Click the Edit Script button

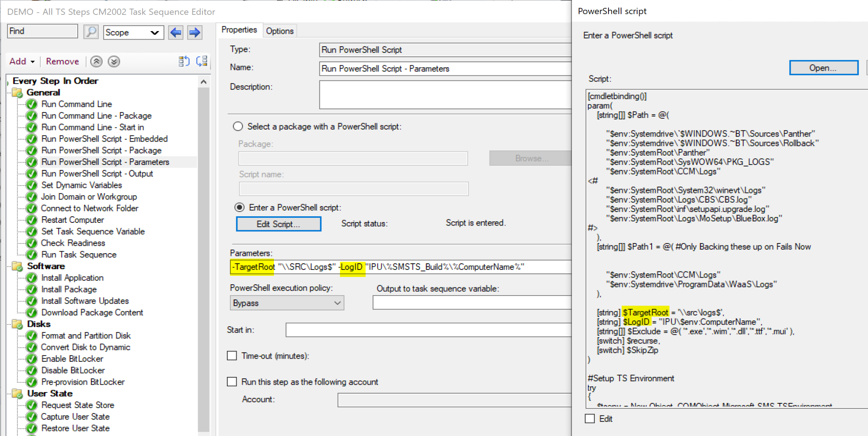(x=278, y=224)
